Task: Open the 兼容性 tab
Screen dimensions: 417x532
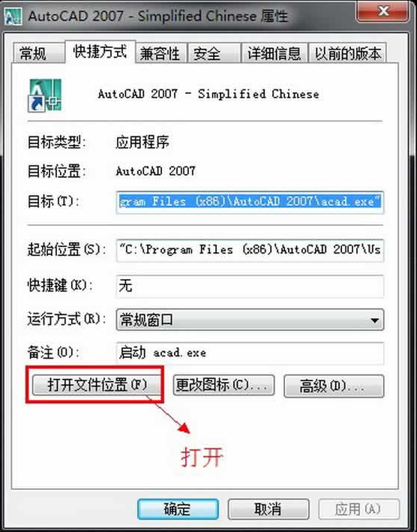Action: tap(161, 53)
